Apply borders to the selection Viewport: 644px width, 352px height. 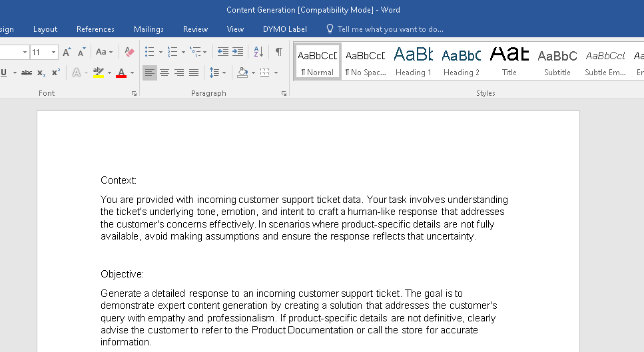coord(265,73)
